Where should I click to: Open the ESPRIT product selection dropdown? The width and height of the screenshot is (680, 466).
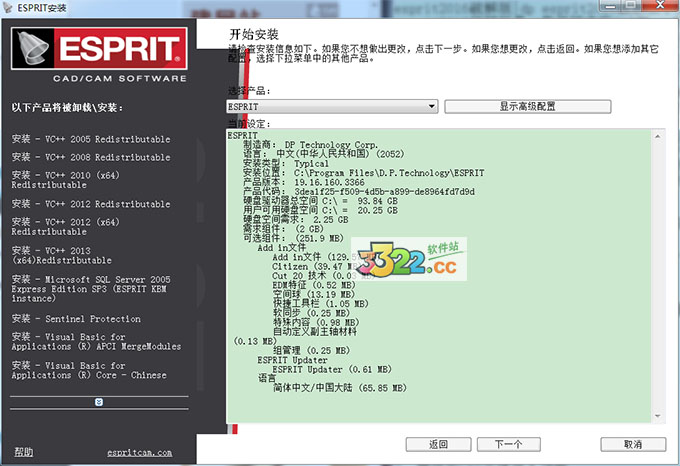click(x=332, y=107)
